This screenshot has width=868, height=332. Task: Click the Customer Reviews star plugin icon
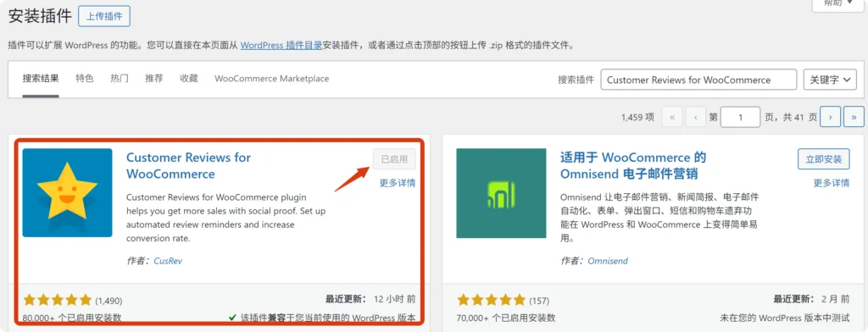67,192
